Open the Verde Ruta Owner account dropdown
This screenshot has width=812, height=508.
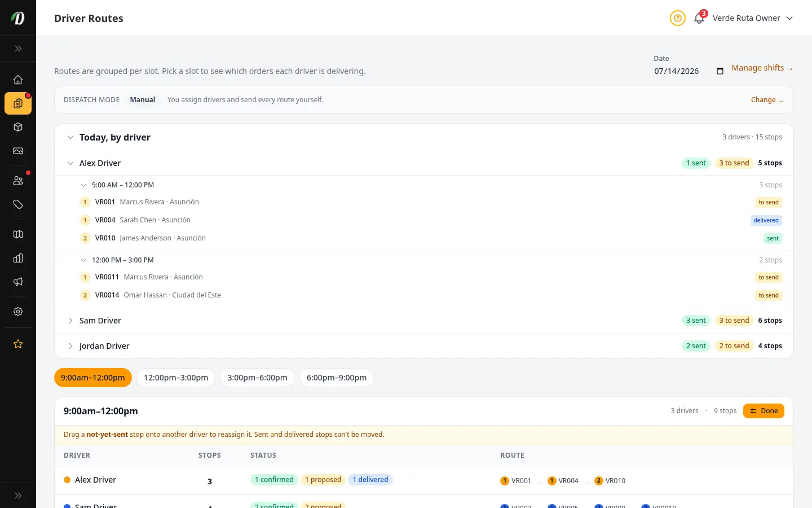point(753,18)
